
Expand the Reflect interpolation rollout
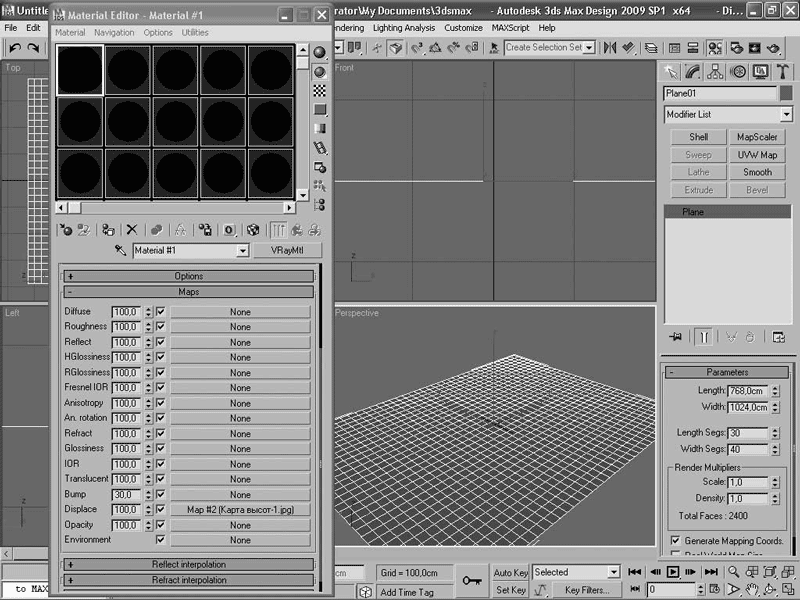[x=189, y=564]
